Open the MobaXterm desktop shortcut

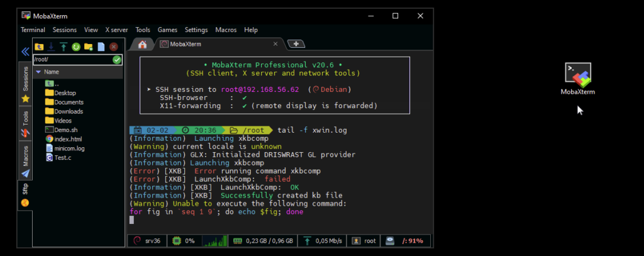pos(578,79)
